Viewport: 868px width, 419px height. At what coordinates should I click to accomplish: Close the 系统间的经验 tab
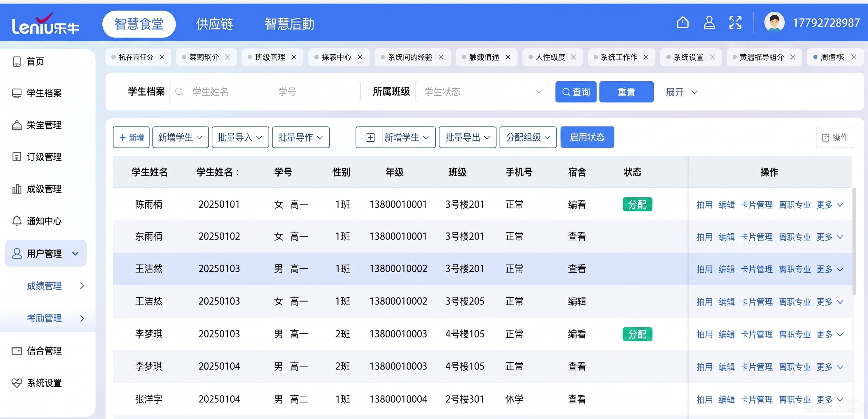coord(441,57)
